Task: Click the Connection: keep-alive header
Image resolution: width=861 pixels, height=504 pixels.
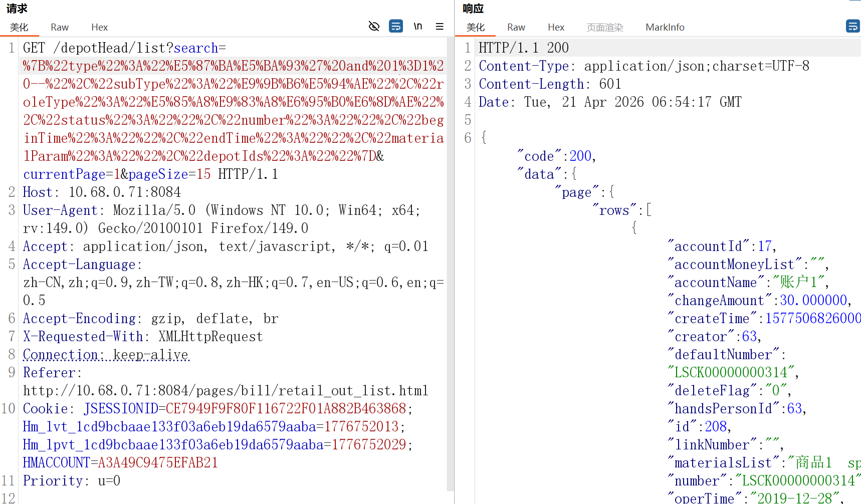Action: point(106,355)
